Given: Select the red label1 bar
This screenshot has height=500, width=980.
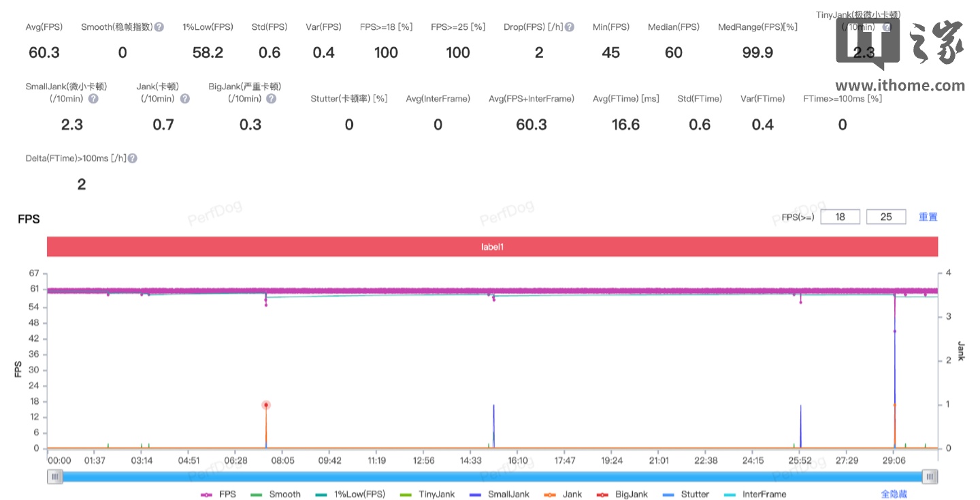Looking at the screenshot, I should (492, 247).
